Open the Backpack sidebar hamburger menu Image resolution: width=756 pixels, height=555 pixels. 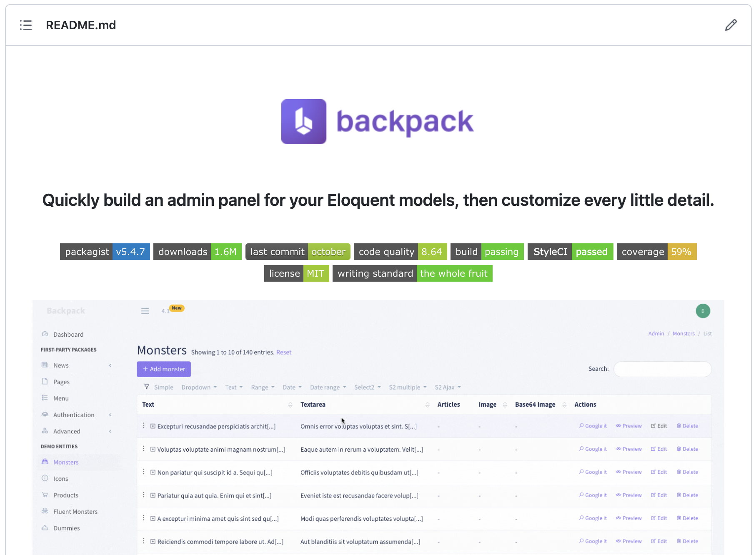pos(145,310)
